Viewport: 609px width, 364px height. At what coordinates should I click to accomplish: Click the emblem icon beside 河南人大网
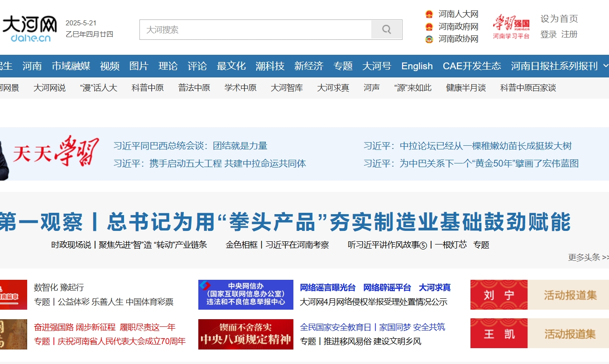point(429,14)
